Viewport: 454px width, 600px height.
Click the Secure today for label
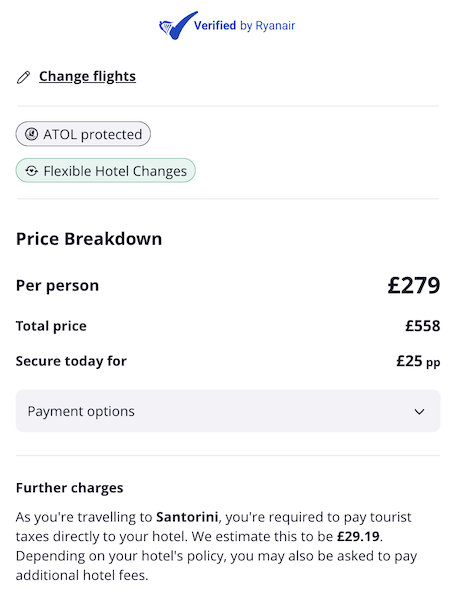click(71, 361)
